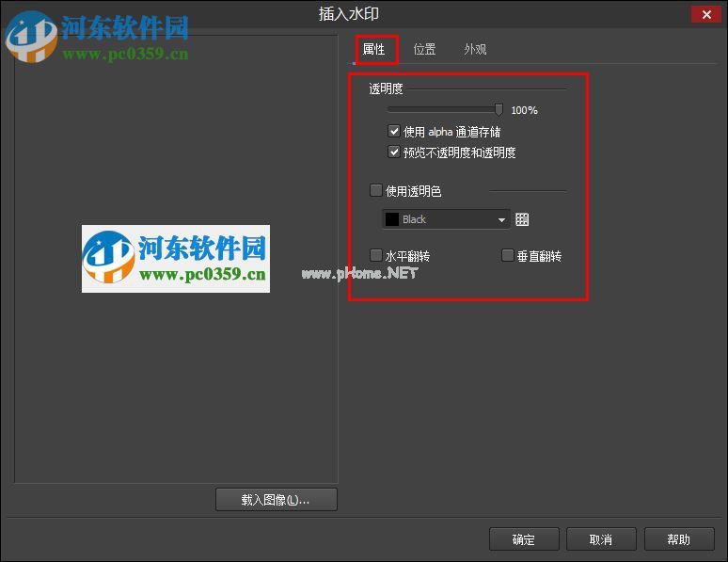
Task: Click the 载入图像(L)... button
Action: (277, 500)
